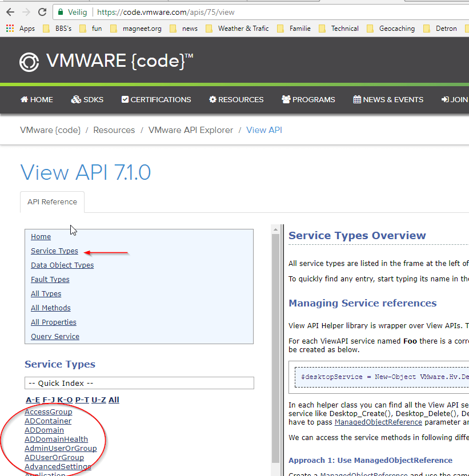Click the browser back arrow
Viewport: 469px width, 476px height.
coord(10,12)
